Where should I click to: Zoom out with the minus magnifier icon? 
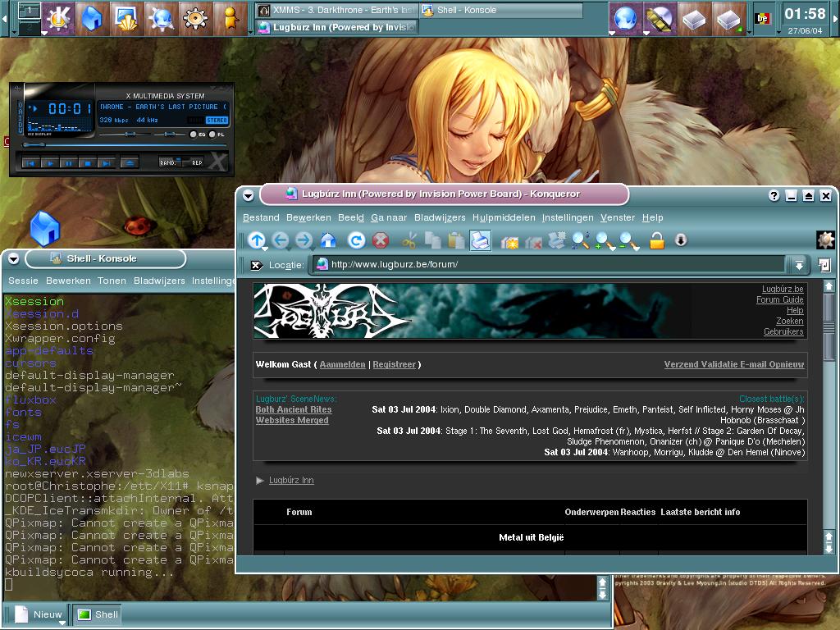[628, 240]
